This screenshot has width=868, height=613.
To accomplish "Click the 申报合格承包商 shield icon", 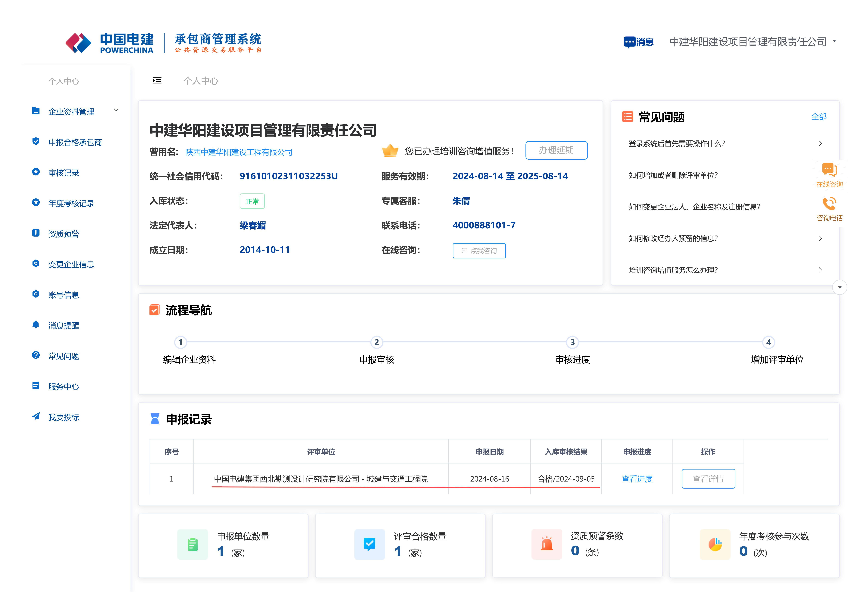I will pos(36,141).
